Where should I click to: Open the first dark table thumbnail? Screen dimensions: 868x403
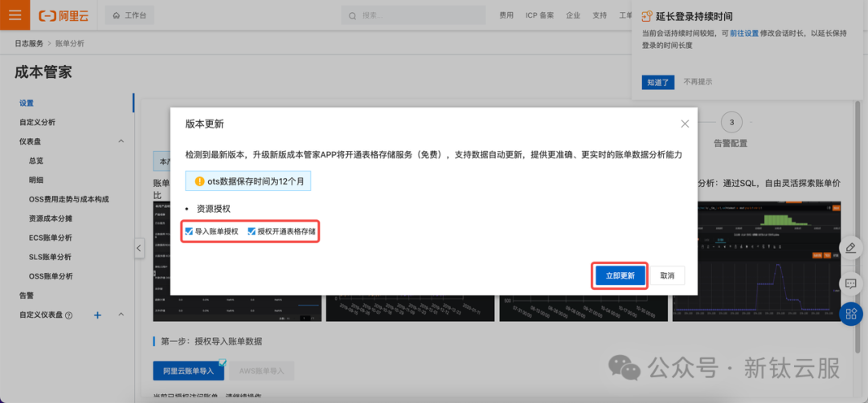click(237, 308)
